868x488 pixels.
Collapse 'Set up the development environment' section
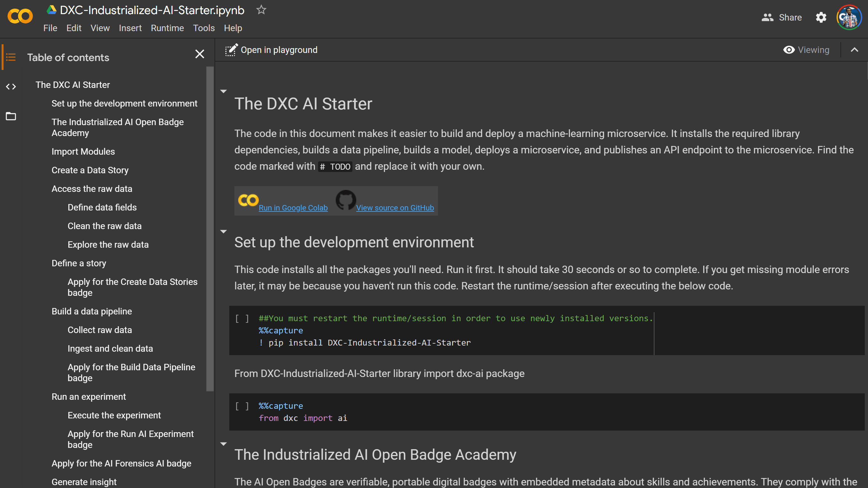pyautogui.click(x=223, y=232)
